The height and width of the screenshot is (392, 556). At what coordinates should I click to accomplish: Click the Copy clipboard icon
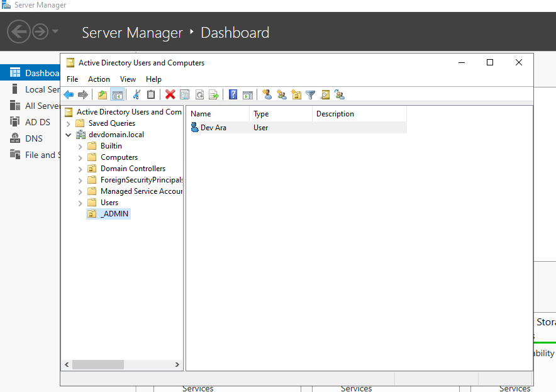(x=151, y=95)
